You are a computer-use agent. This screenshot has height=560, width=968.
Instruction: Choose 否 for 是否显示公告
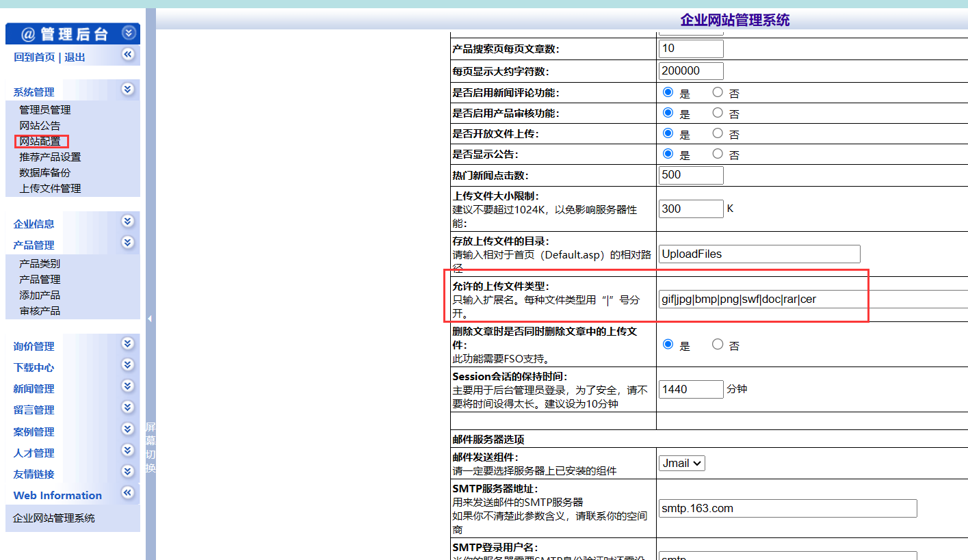pyautogui.click(x=717, y=154)
